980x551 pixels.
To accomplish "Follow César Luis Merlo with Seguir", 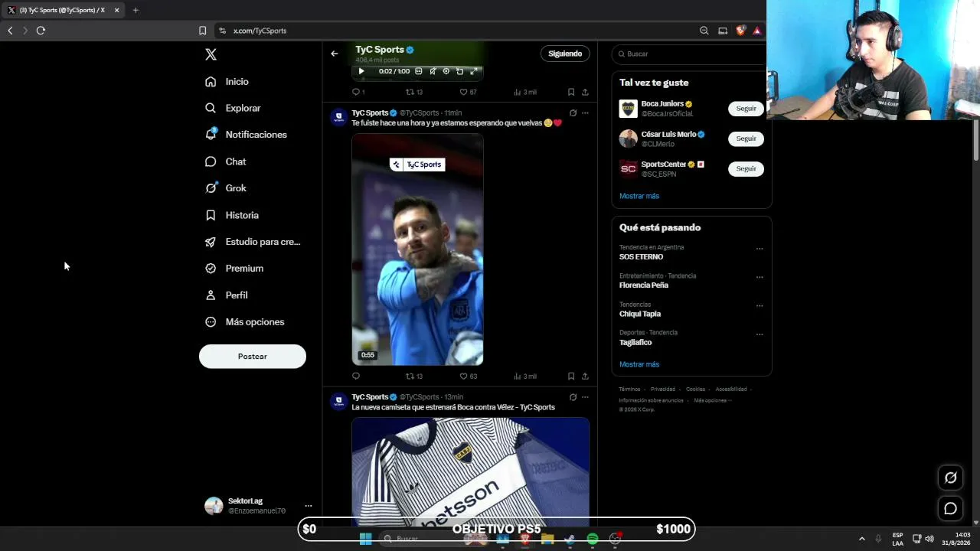I will 746,139.
